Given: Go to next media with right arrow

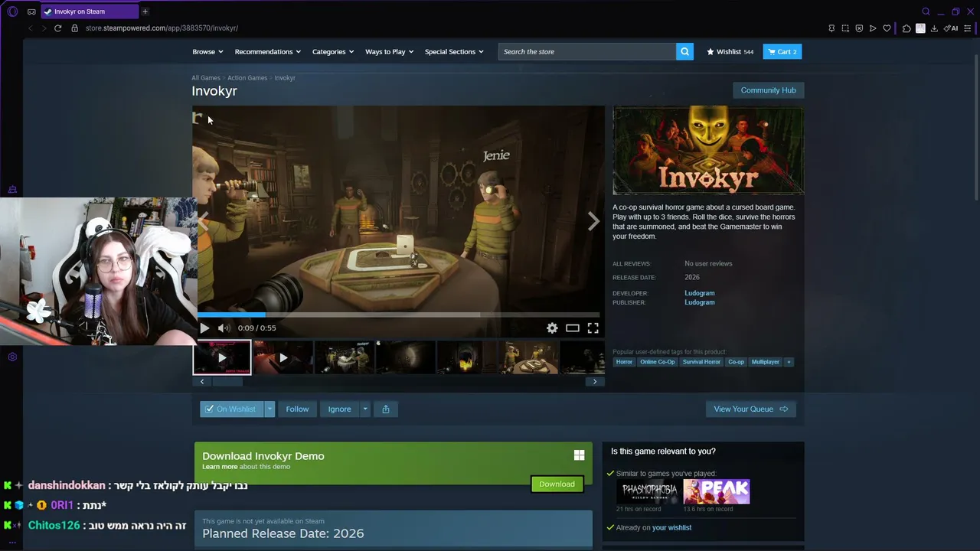Looking at the screenshot, I should point(593,221).
